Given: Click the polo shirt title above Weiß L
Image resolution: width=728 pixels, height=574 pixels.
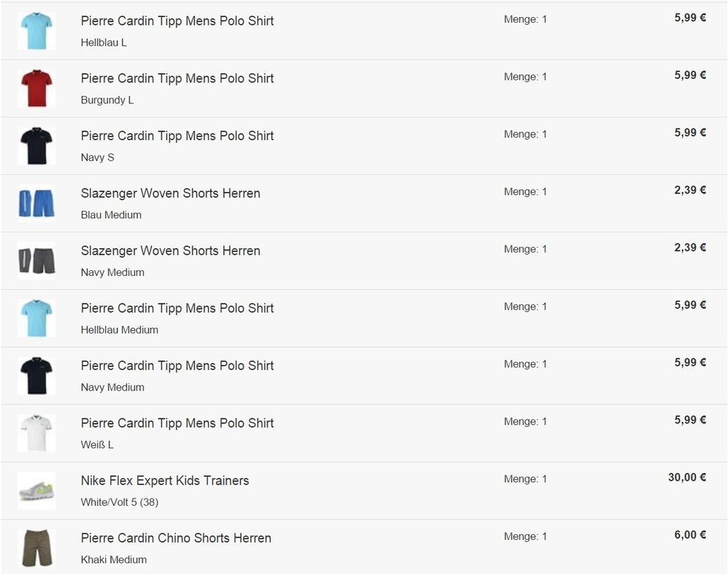Looking at the screenshot, I should (177, 423).
